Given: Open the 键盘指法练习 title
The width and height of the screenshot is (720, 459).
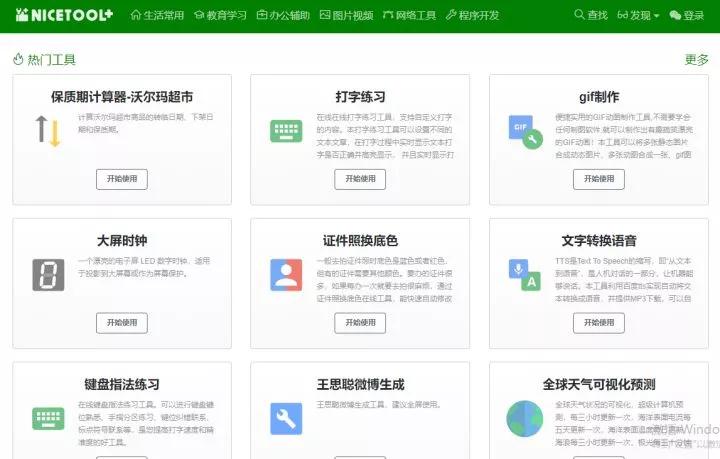Looking at the screenshot, I should [122, 384].
